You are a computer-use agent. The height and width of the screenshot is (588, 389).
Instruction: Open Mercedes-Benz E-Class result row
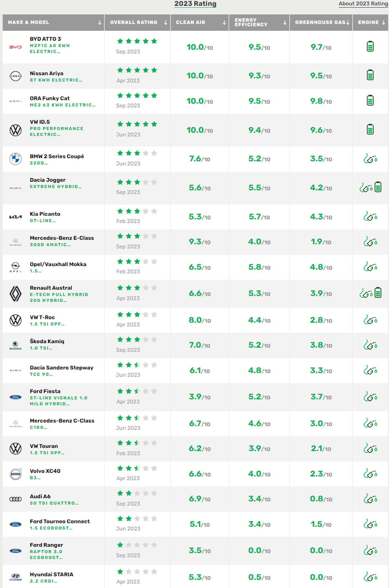click(x=195, y=242)
